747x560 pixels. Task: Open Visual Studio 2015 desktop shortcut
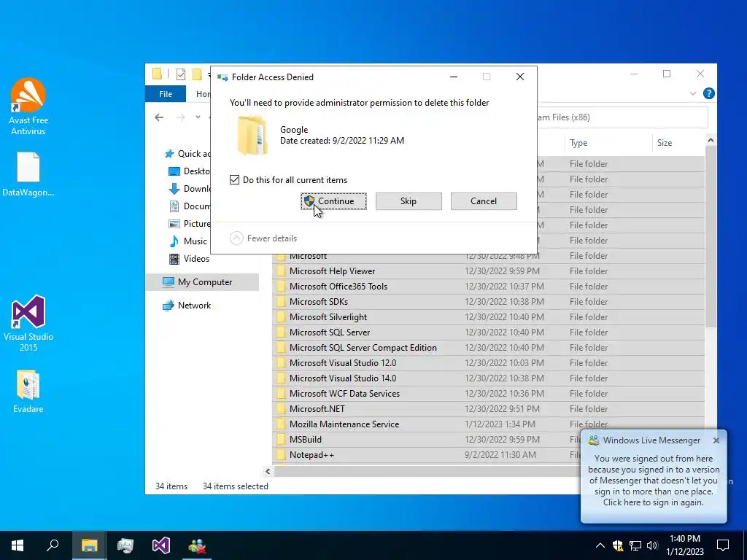click(x=28, y=323)
